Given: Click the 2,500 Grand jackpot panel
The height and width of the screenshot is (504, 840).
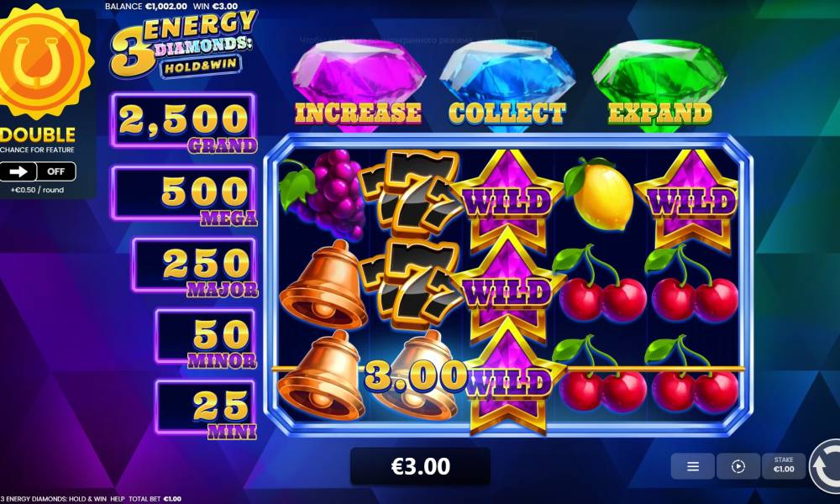Looking at the screenshot, I should coord(183,121).
